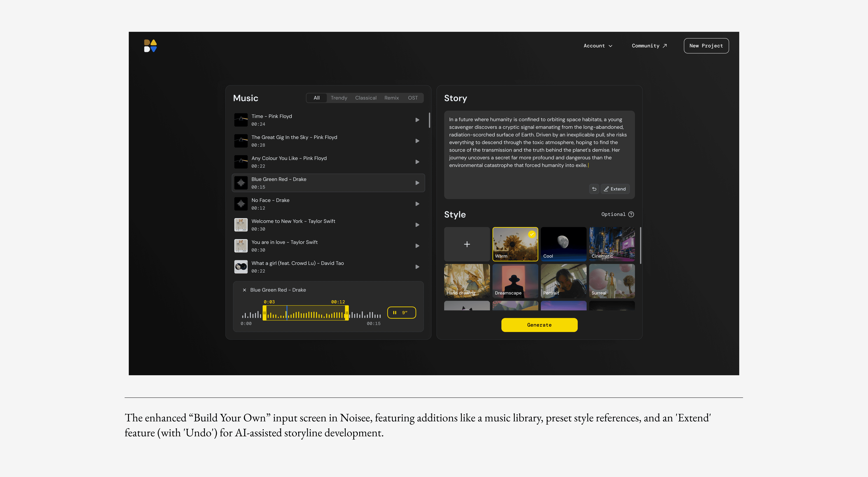Click album cover of Welcome to New York

[x=241, y=225]
